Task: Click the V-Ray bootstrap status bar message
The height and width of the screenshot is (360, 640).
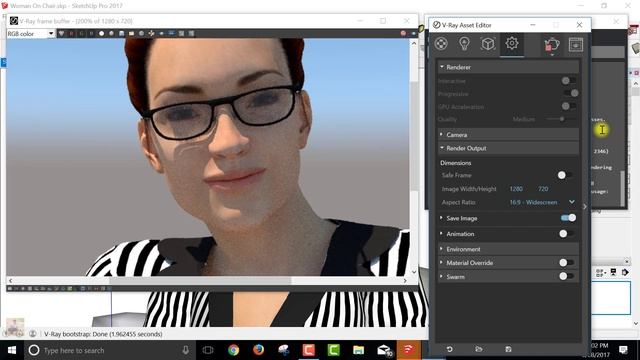Action: tap(103, 334)
